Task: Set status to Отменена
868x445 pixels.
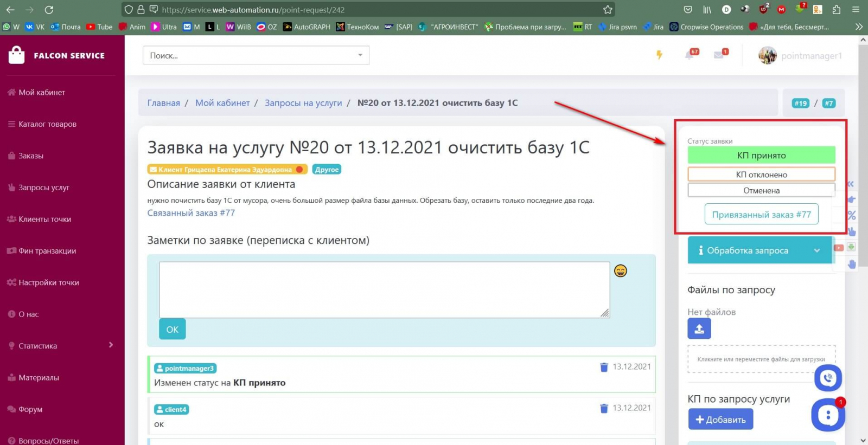Action: point(761,190)
